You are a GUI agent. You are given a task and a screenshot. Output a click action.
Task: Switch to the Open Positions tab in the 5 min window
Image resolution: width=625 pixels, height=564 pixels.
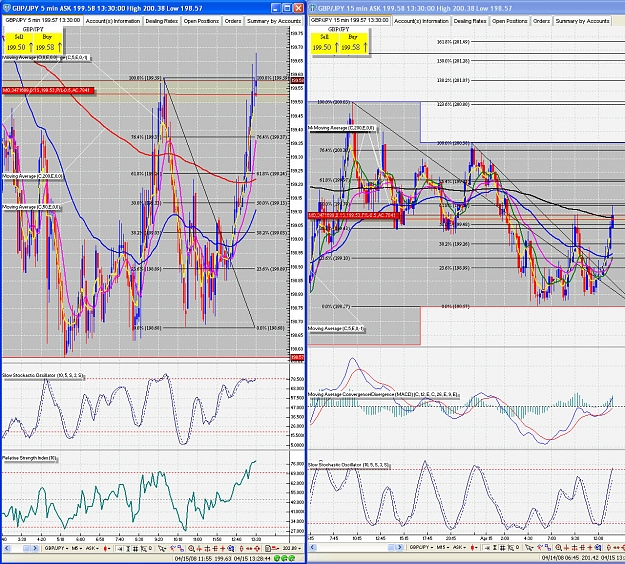201,21
